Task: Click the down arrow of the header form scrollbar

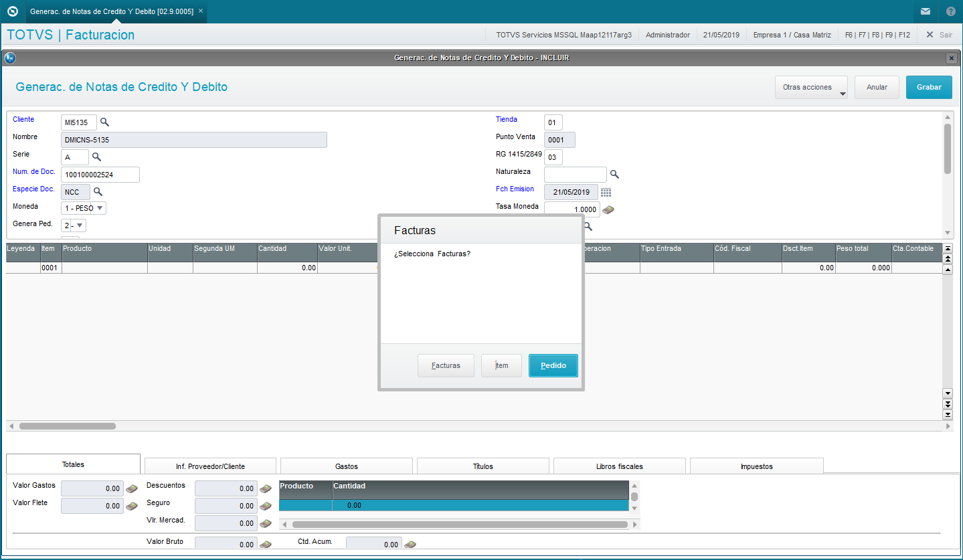Action: [x=948, y=232]
